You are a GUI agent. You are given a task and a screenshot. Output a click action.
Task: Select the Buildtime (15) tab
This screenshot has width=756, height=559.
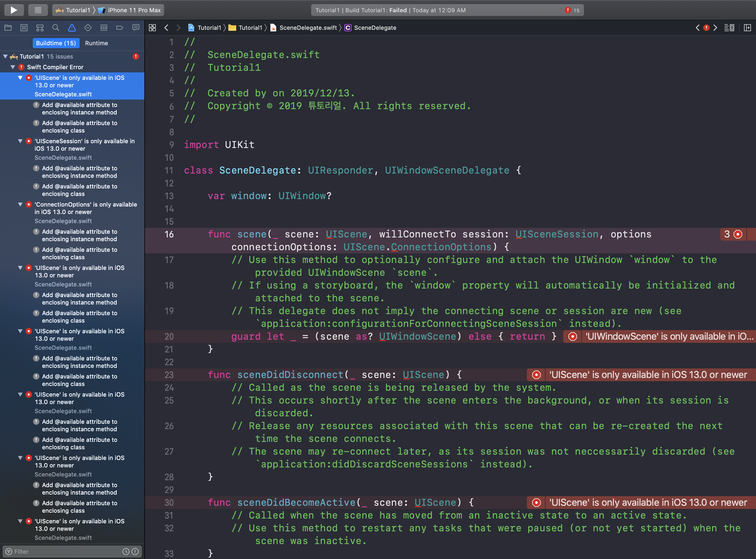56,43
